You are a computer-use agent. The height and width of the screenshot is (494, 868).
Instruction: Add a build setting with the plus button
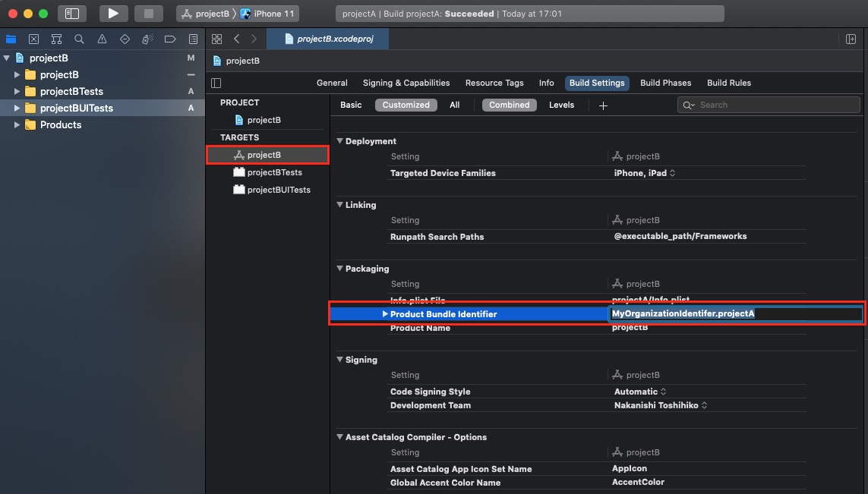(604, 105)
